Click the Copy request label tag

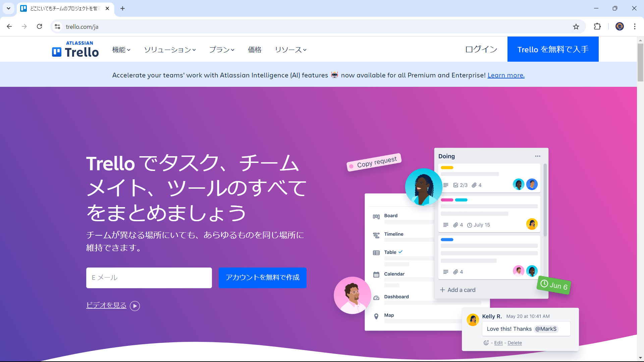click(x=374, y=162)
